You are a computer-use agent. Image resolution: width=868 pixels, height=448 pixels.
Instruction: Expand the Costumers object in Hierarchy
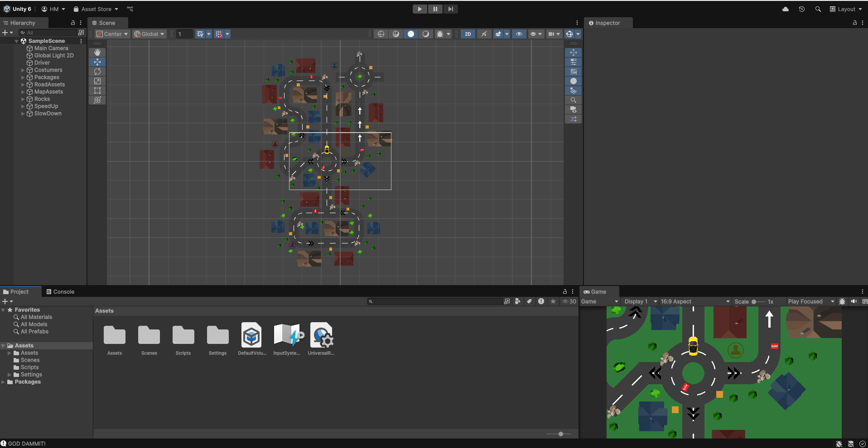tap(23, 70)
